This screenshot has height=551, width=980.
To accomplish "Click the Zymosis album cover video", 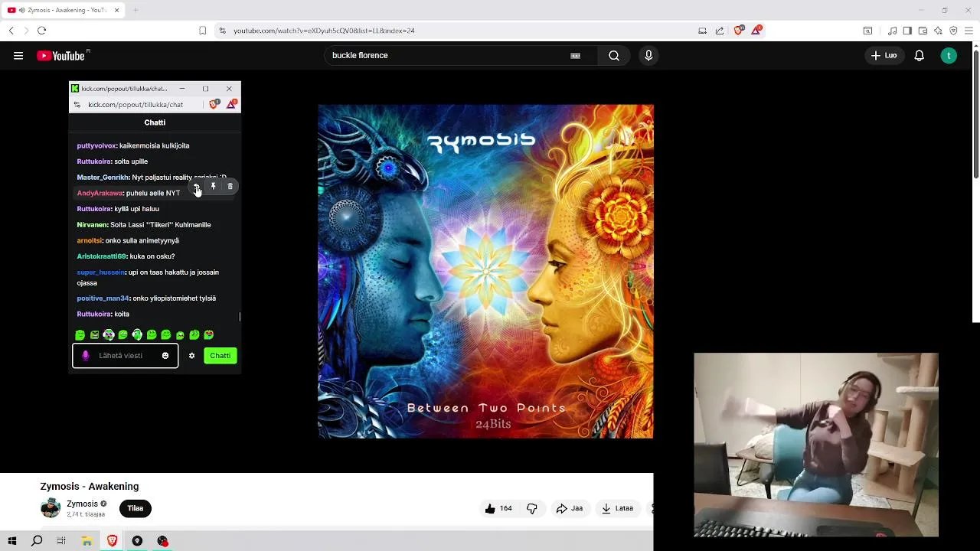I will coord(485,271).
